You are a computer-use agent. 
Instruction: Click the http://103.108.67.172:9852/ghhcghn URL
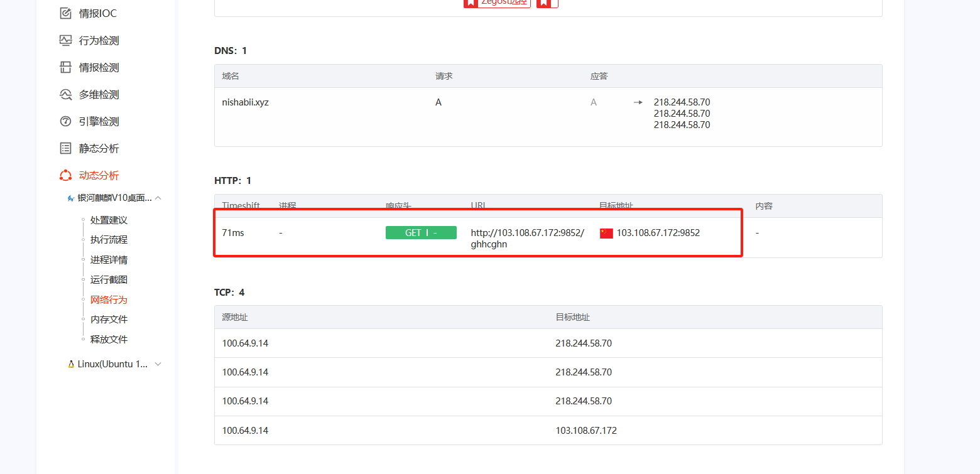coord(527,239)
